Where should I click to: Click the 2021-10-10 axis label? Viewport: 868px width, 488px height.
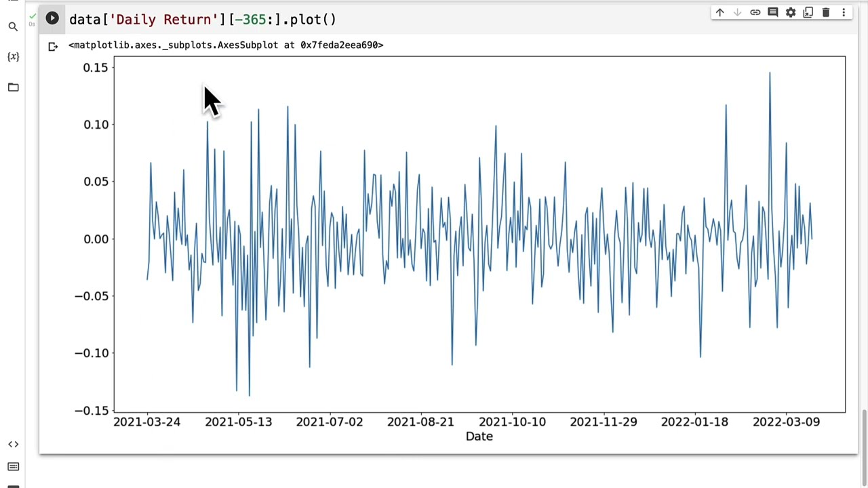point(512,422)
